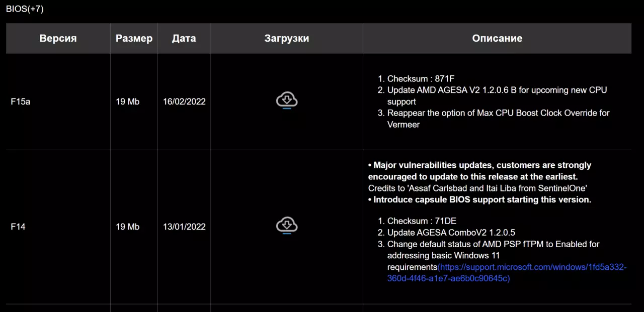
Task: Click the 19 Mb size for F15a
Action: point(128,101)
